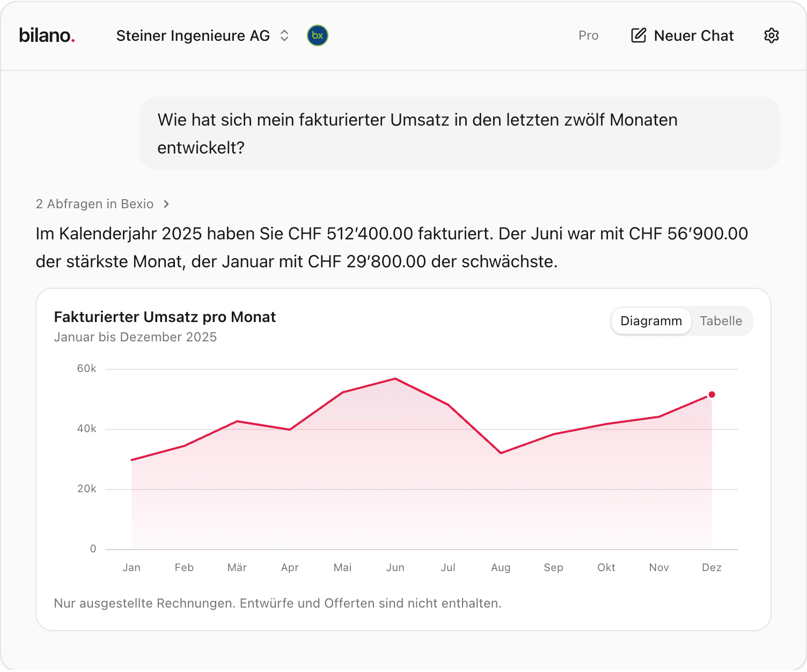Click the user question message bubble
This screenshot has height=672, width=807.
coord(460,133)
